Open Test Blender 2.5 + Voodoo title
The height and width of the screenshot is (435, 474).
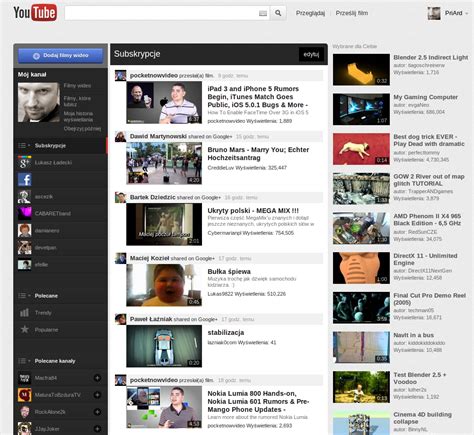click(x=420, y=378)
